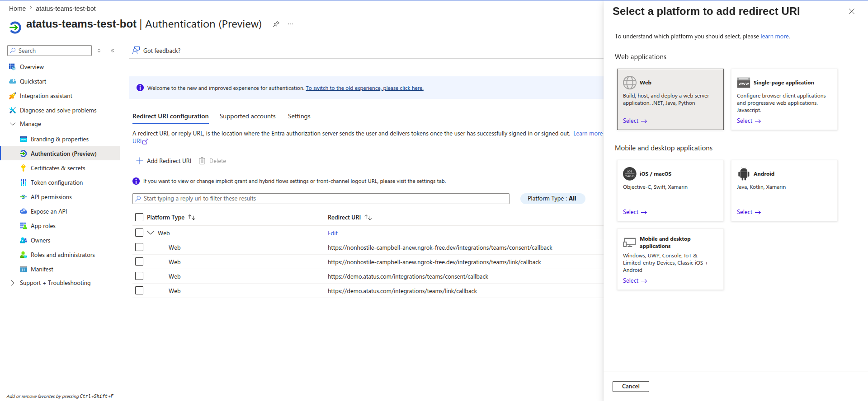The image size is (868, 401).
Task: Click the Expose an API cloud icon
Action: (x=24, y=211)
